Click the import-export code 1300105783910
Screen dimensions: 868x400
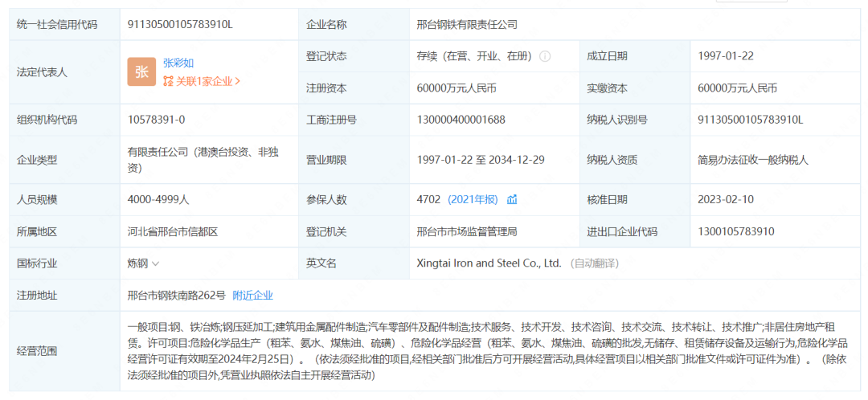[x=736, y=231]
